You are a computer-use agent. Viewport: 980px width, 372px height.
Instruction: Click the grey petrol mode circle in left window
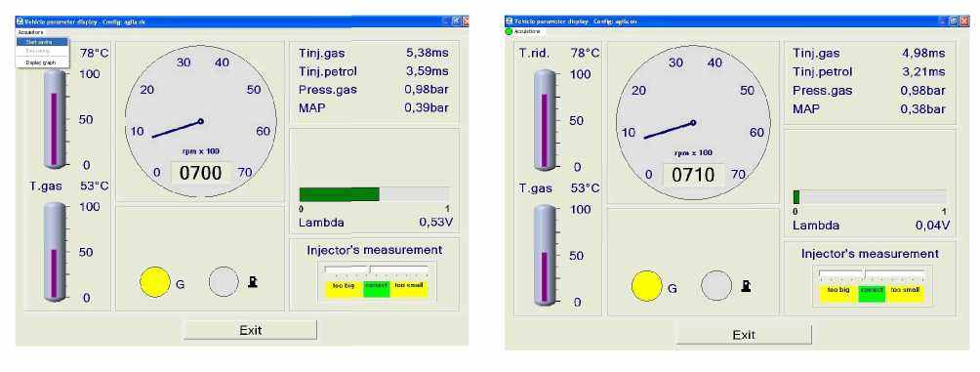point(224,282)
